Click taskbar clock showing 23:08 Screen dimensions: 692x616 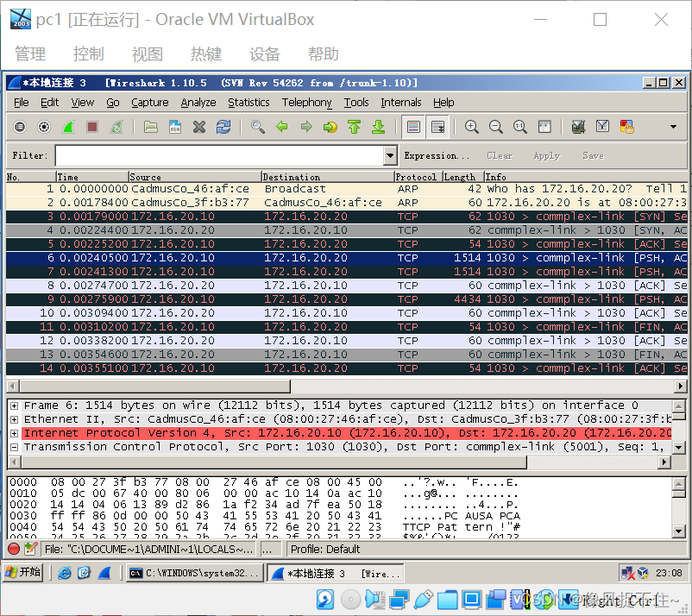(x=669, y=573)
